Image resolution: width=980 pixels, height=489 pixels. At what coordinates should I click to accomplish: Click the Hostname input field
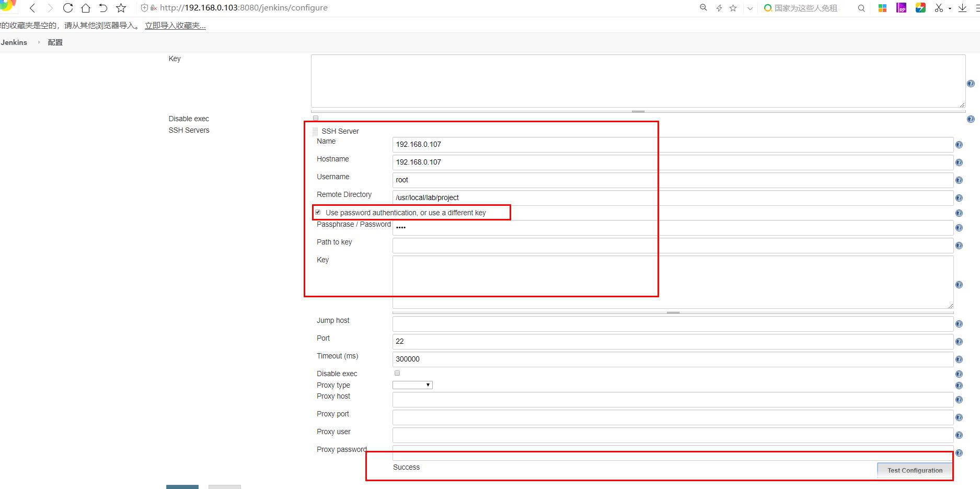(673, 162)
